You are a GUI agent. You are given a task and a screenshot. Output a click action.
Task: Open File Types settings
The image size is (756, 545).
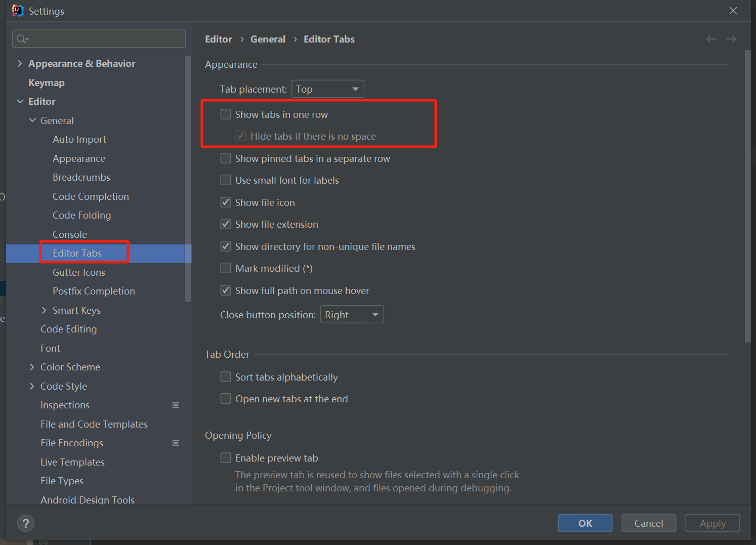[62, 481]
